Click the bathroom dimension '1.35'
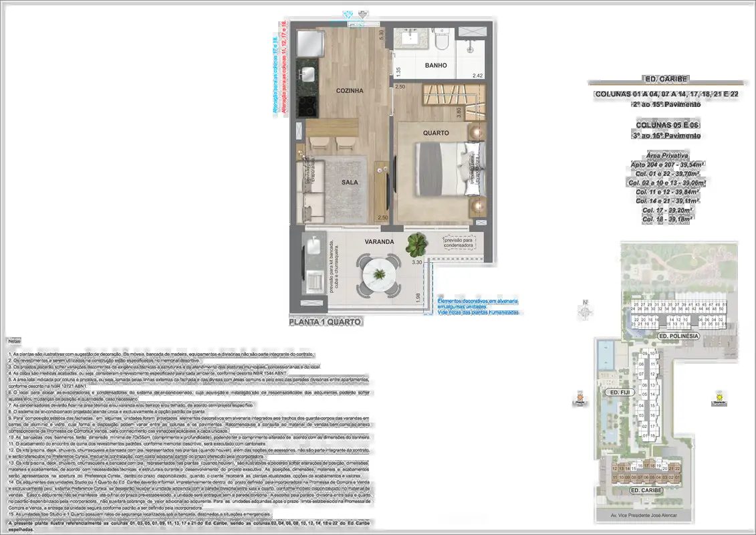 click(x=398, y=72)
